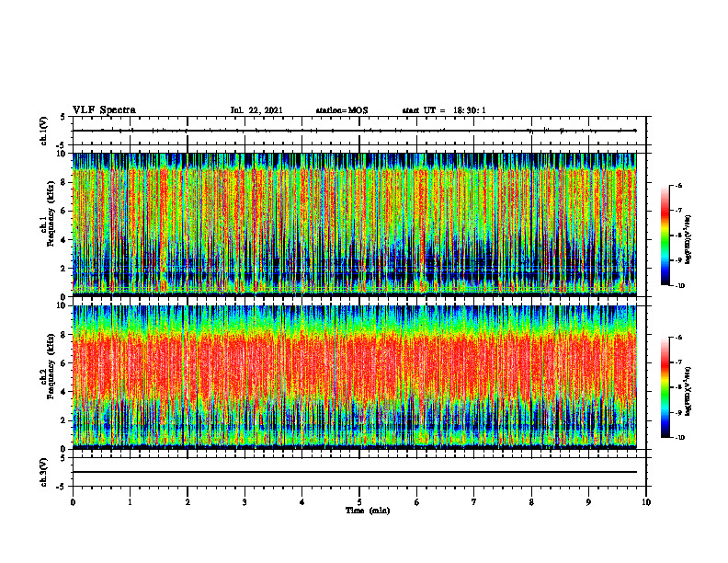Click the "-6" label on ch.2 color bar
Screen dimensions: 728x563
click(678, 338)
